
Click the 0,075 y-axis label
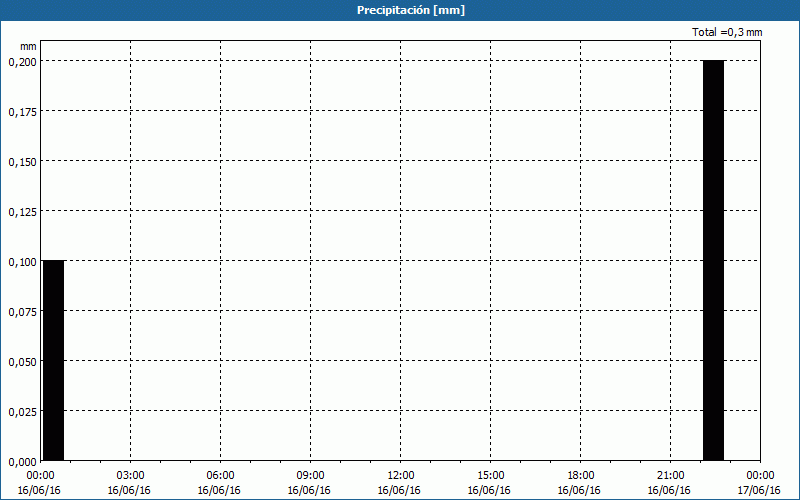tap(22, 312)
